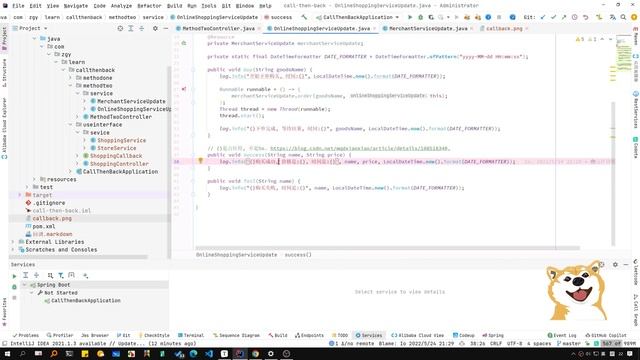Image resolution: width=640 pixels, height=360 pixels.
Task: Click the Git rollback icon
Action: (x=585, y=17)
